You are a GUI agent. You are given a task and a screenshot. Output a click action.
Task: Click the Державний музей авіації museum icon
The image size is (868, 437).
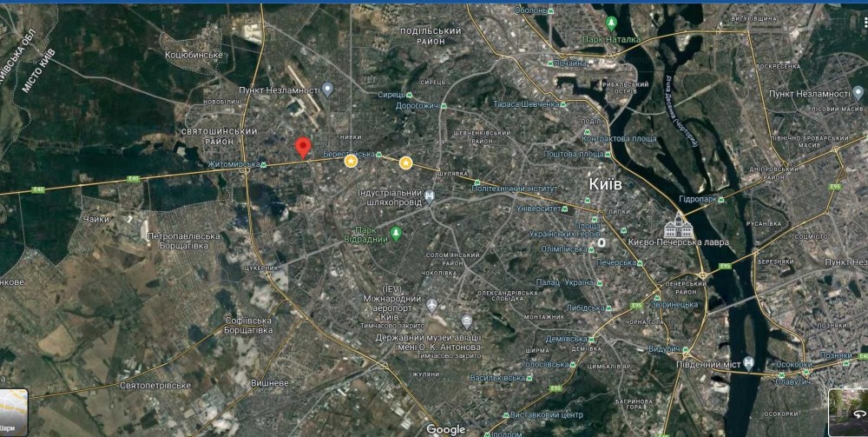467,321
